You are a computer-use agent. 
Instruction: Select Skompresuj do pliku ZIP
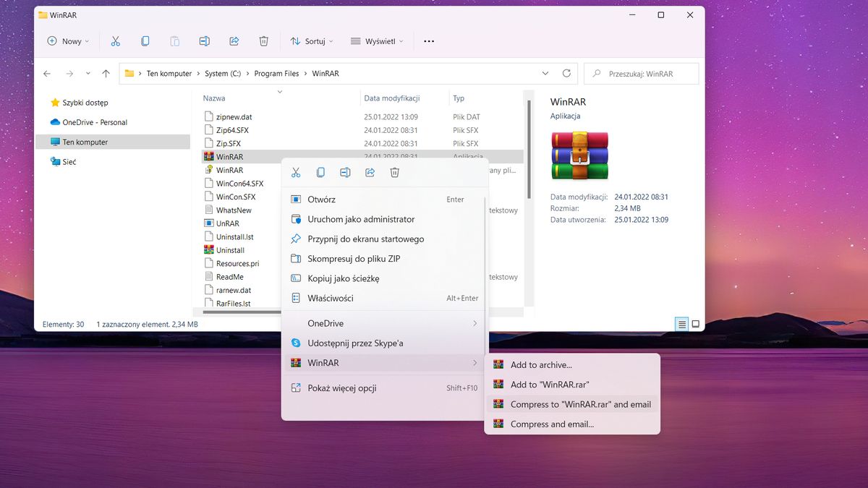[385, 258]
